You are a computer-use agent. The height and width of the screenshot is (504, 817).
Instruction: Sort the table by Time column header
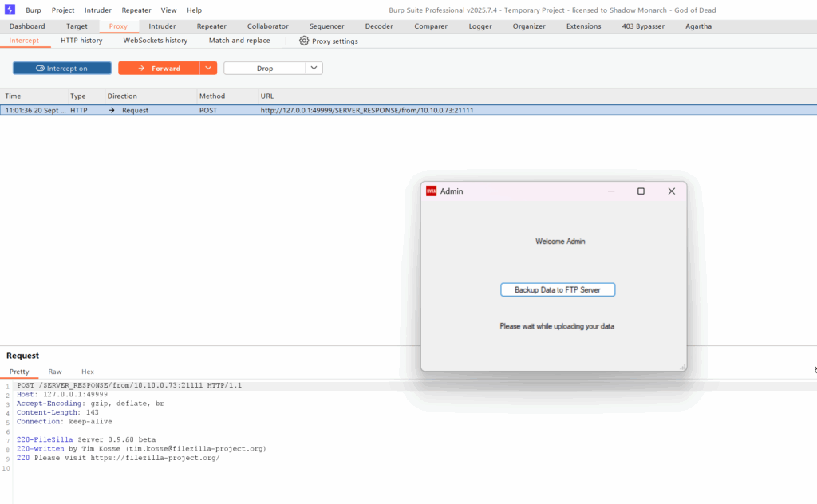pos(14,96)
